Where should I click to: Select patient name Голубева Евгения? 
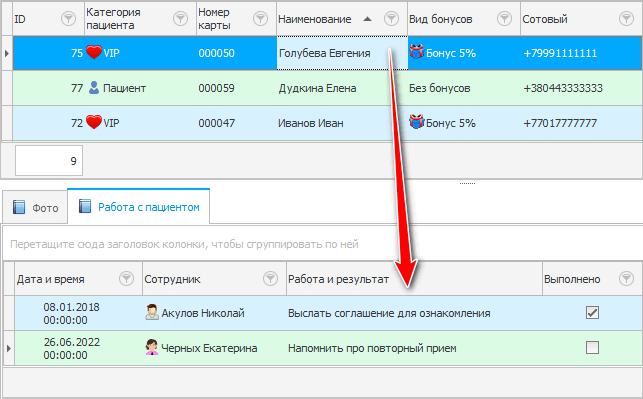coord(324,53)
